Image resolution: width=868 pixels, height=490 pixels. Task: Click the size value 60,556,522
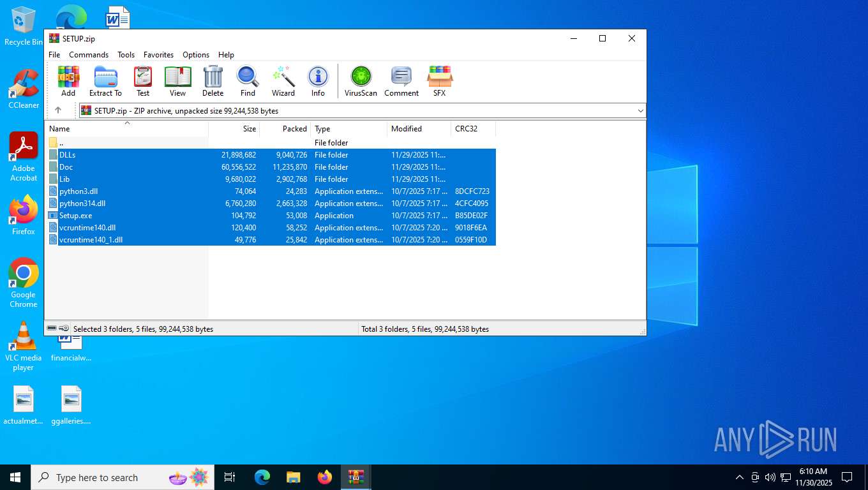click(x=239, y=167)
